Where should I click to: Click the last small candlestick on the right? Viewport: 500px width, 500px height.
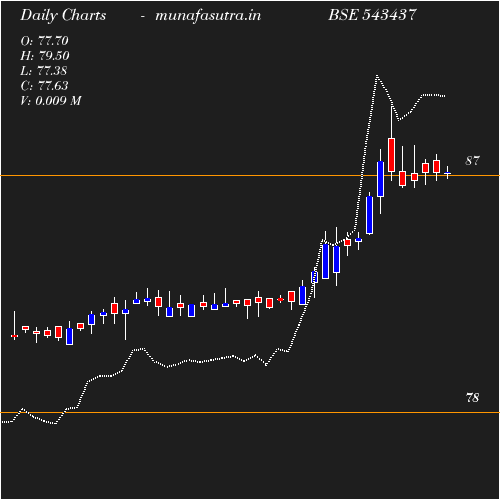[447, 173]
